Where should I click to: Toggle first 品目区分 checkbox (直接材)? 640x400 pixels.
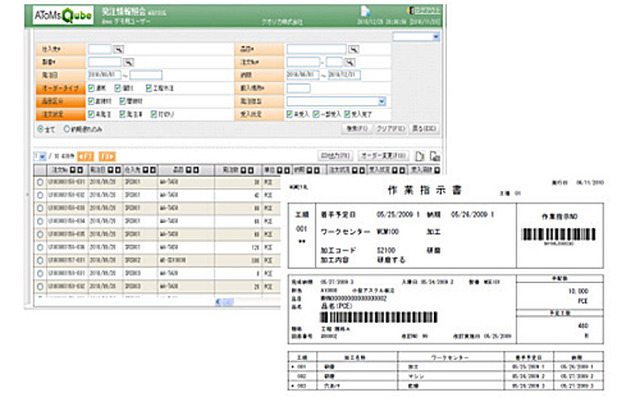(x=91, y=101)
